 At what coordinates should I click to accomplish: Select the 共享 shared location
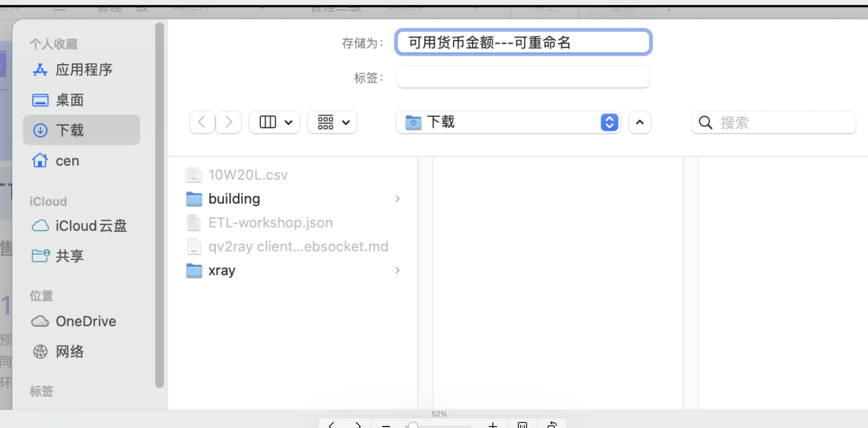pyautogui.click(x=69, y=256)
